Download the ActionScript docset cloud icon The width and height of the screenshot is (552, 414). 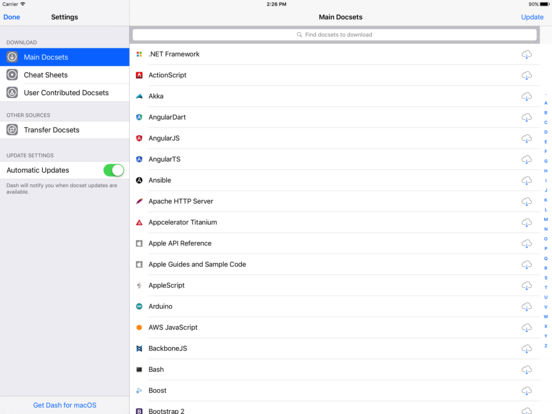pos(526,75)
